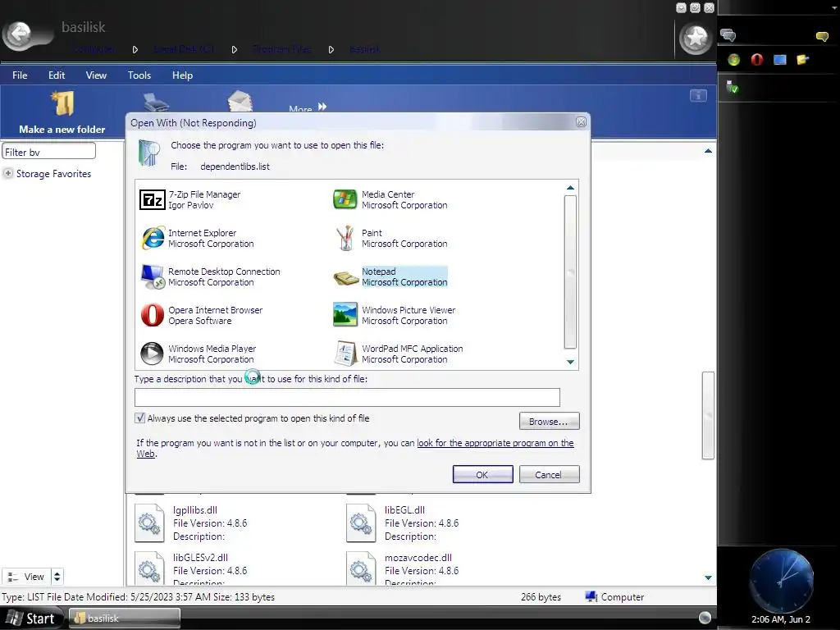Open the View menu
This screenshot has height=630, width=840.
click(x=97, y=75)
